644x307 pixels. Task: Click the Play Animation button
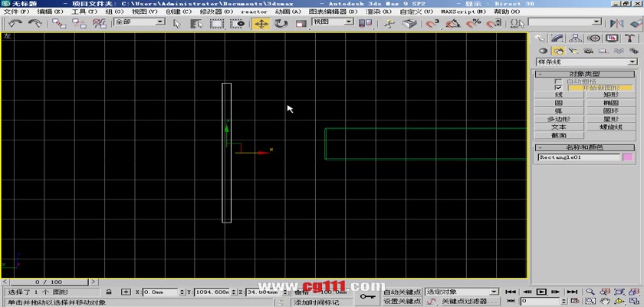click(541, 292)
